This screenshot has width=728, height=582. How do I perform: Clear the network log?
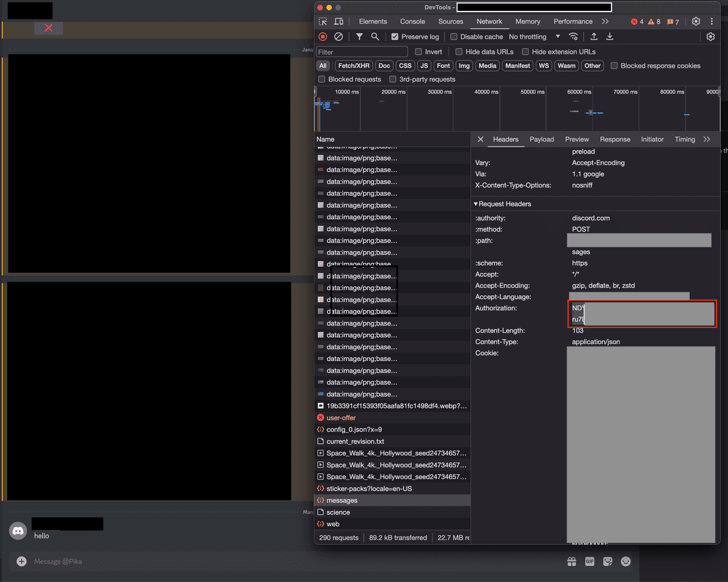click(x=339, y=37)
